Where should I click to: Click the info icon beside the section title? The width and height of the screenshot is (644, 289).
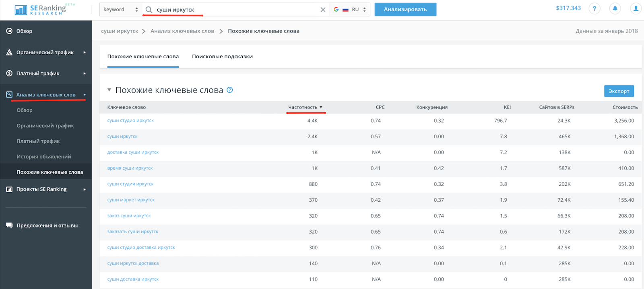click(230, 90)
